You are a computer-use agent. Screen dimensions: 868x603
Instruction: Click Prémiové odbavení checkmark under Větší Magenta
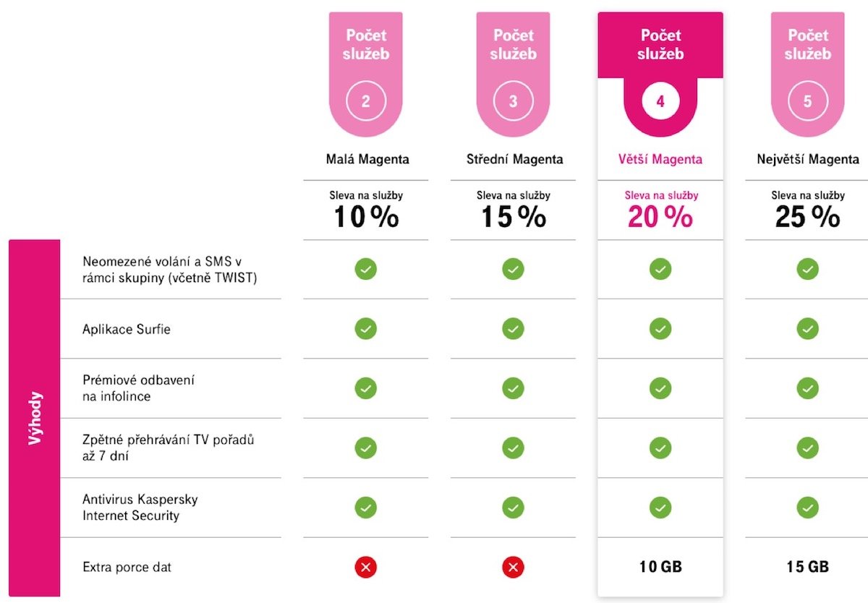click(660, 388)
